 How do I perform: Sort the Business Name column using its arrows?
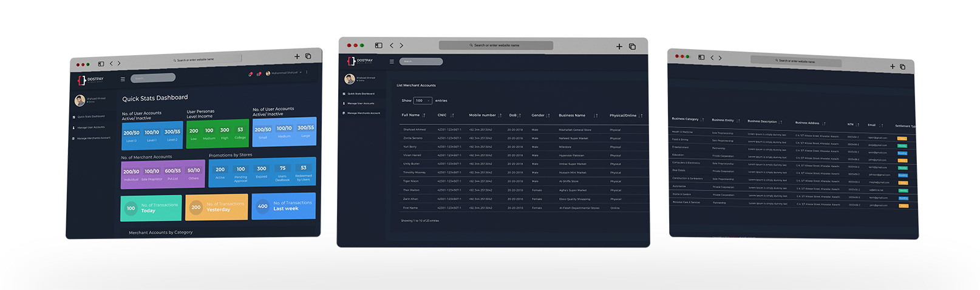pyautogui.click(x=596, y=115)
